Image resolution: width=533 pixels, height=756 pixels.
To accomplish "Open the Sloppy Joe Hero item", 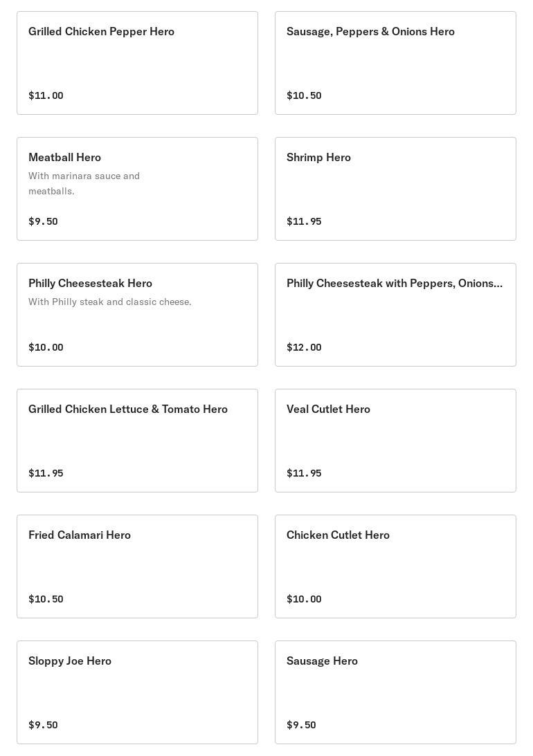I will pyautogui.click(x=138, y=692).
